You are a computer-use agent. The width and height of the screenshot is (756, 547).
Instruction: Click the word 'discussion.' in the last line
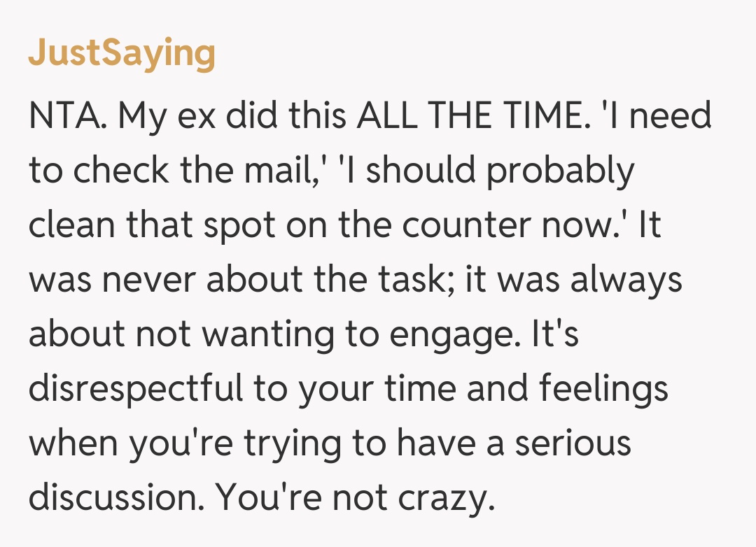click(115, 497)
